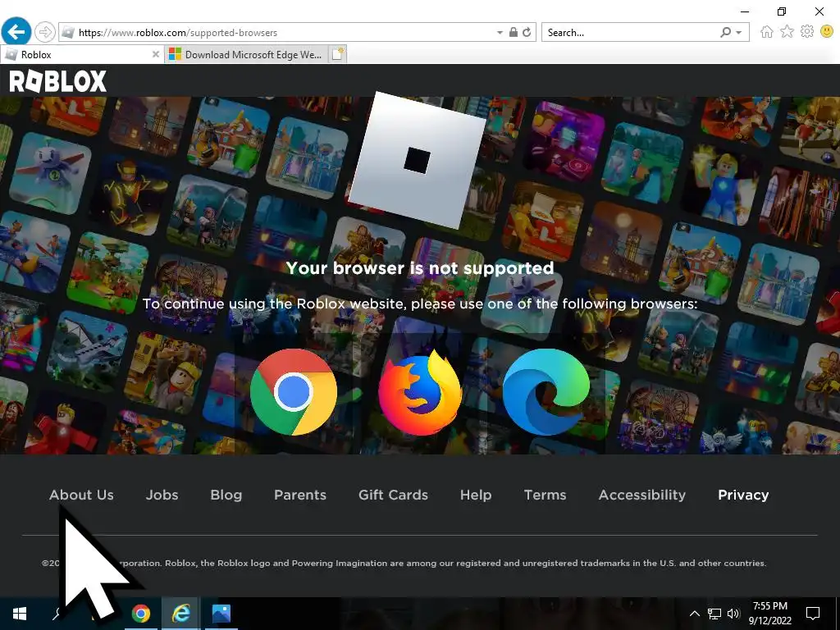
Task: Open the Parents link
Action: (x=300, y=495)
